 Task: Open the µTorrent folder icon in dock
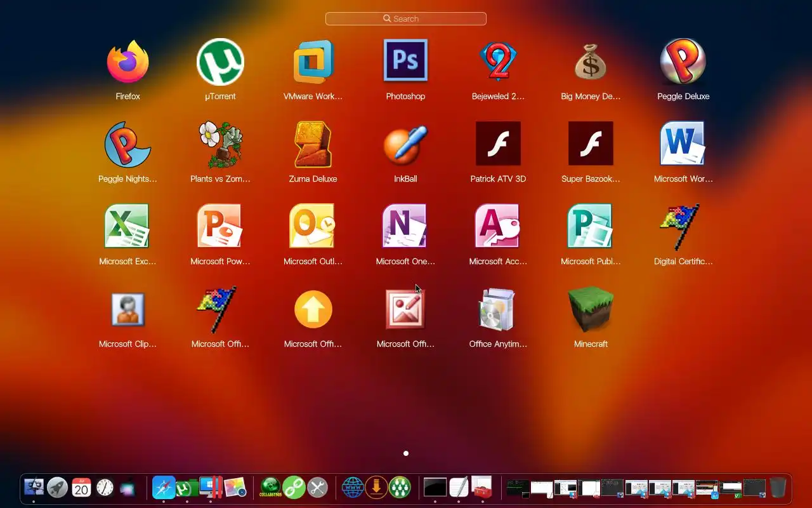coord(187,488)
